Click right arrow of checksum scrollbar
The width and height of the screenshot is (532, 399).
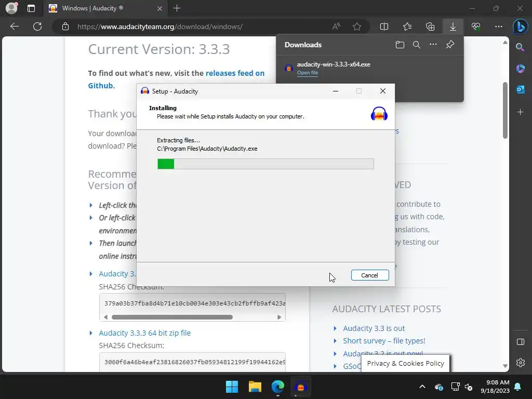[279, 317]
